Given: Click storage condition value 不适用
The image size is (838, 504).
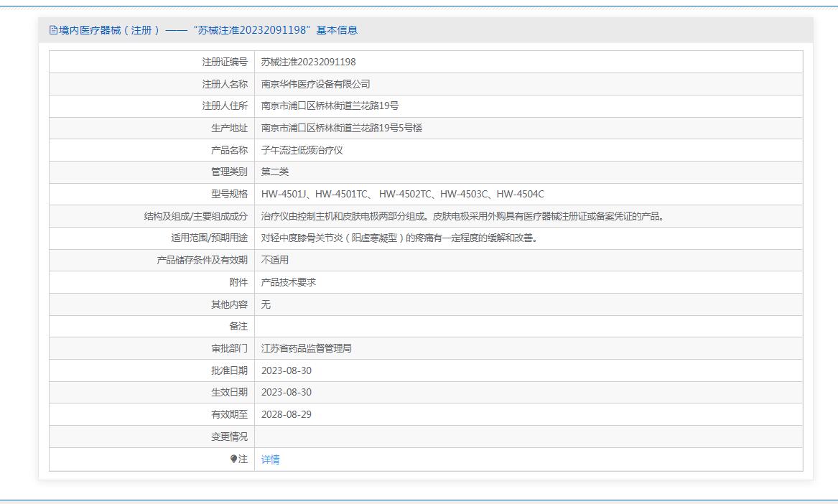Looking at the screenshot, I should (x=275, y=261).
